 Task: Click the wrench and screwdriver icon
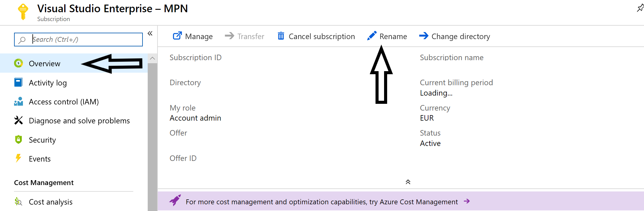(18, 120)
